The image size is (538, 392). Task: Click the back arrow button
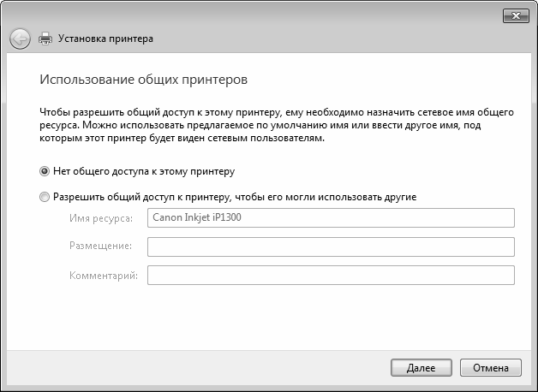coord(20,39)
